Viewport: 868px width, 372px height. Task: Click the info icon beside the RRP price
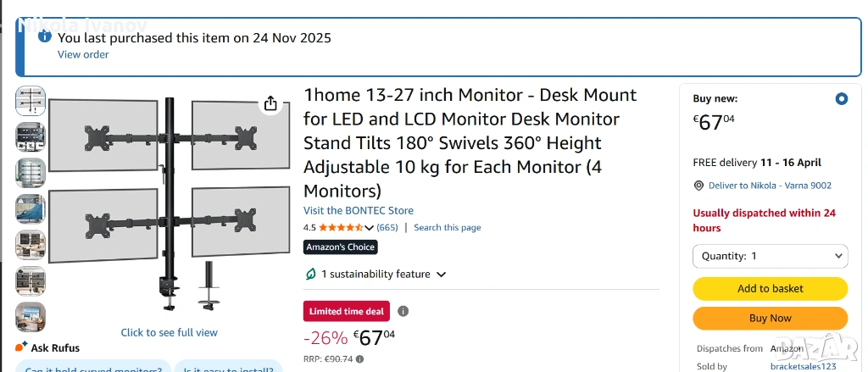[x=360, y=359]
